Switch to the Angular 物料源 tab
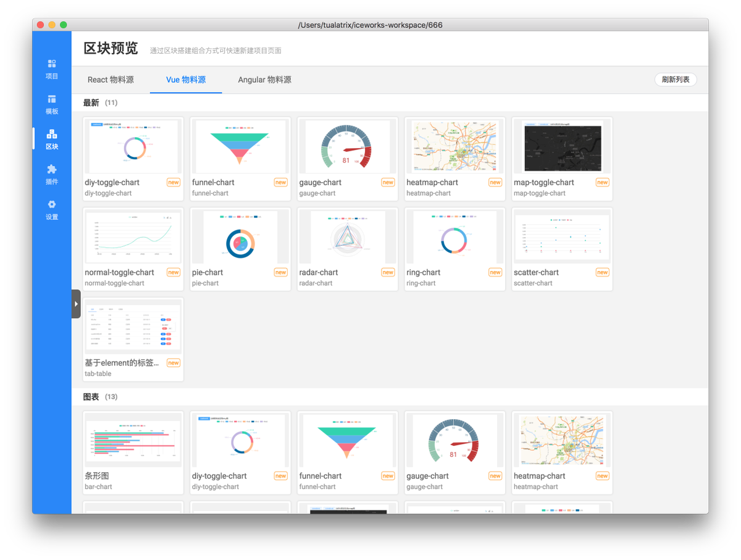This screenshot has width=741, height=560. (x=264, y=80)
